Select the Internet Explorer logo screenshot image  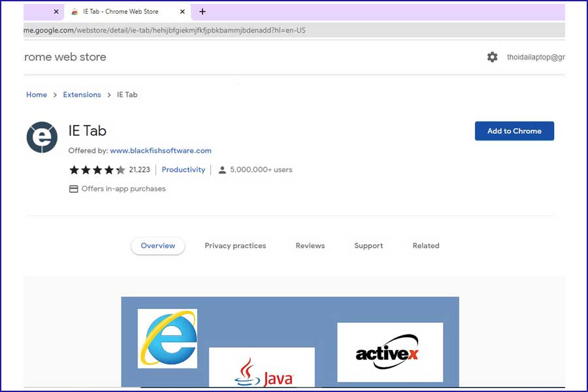[167, 337]
